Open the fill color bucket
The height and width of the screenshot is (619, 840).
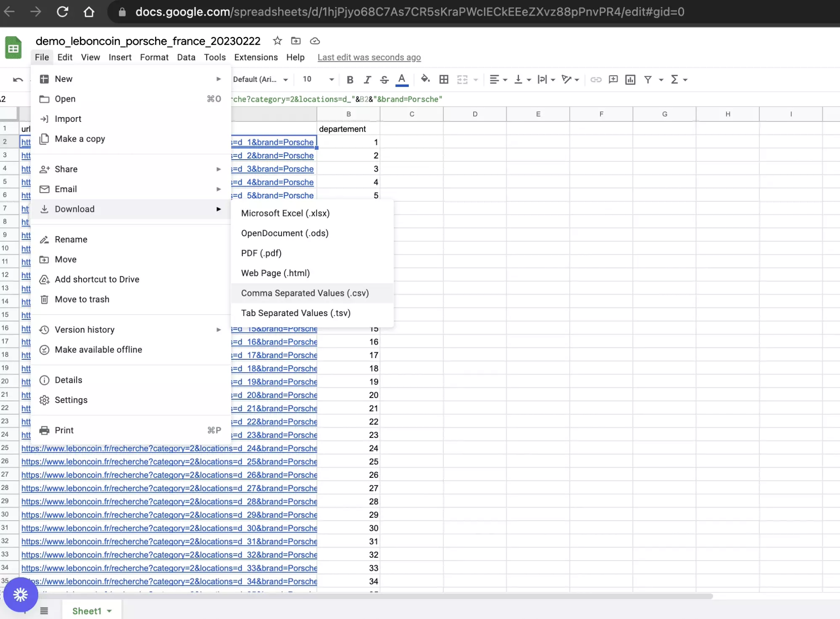click(425, 79)
